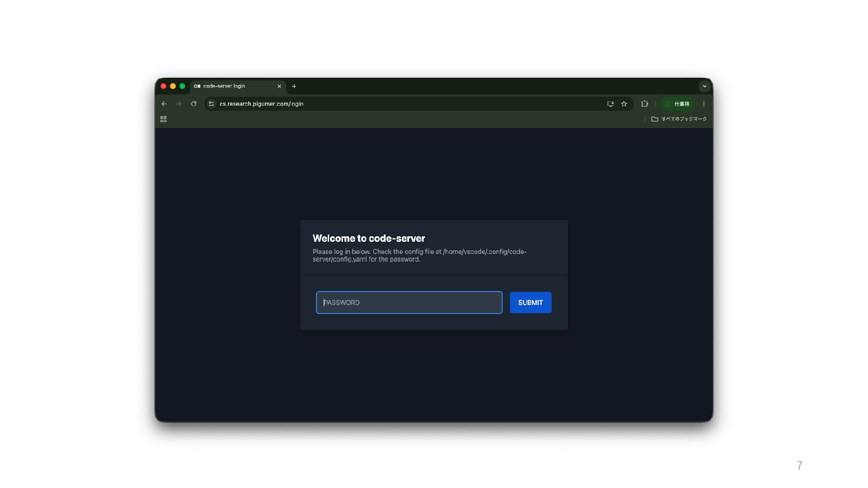Open the apps grid in bookmarks bar
The image size is (868, 488).
[164, 119]
